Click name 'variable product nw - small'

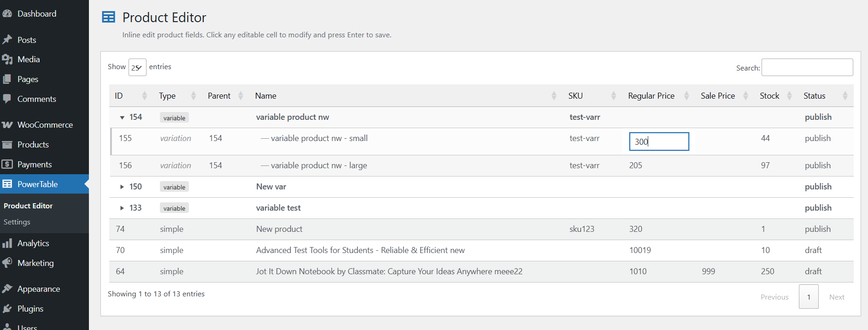click(319, 138)
